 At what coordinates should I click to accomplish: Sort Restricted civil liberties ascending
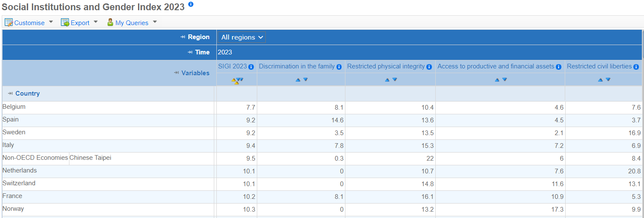[x=601, y=79]
